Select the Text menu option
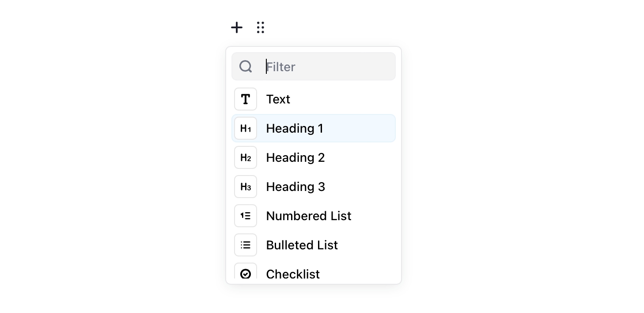 278,99
